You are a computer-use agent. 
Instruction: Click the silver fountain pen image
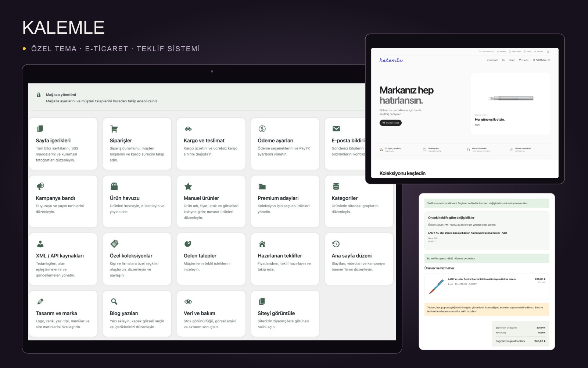511,98
